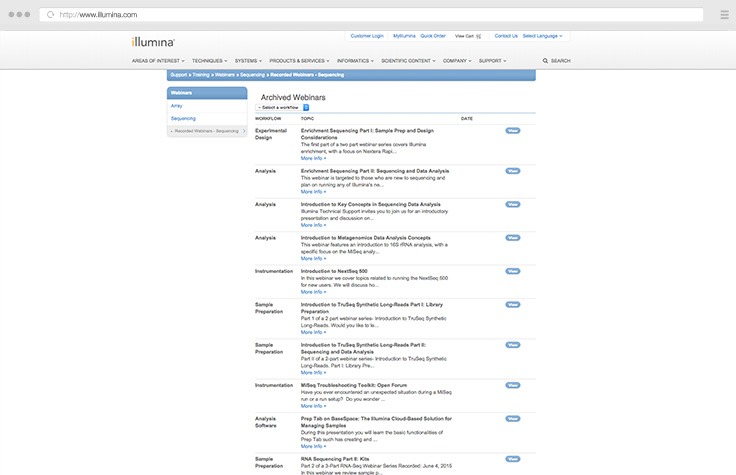Open the search magnifier icon

pos(545,61)
